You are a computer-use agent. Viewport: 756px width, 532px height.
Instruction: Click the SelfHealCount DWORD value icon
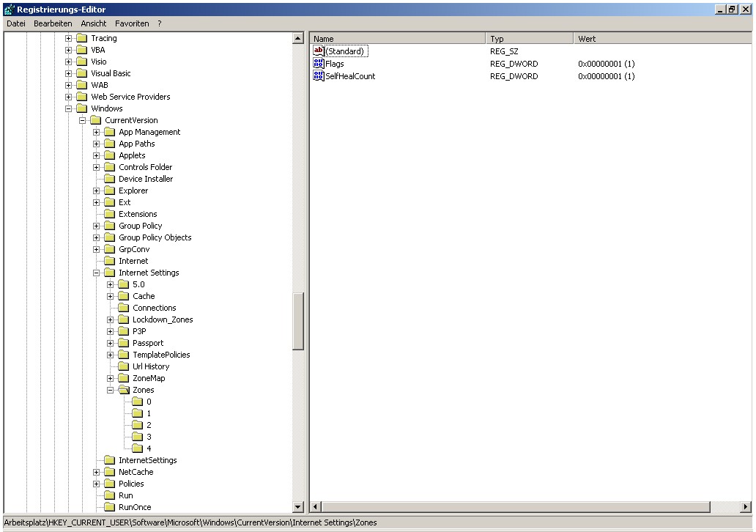[x=319, y=76]
